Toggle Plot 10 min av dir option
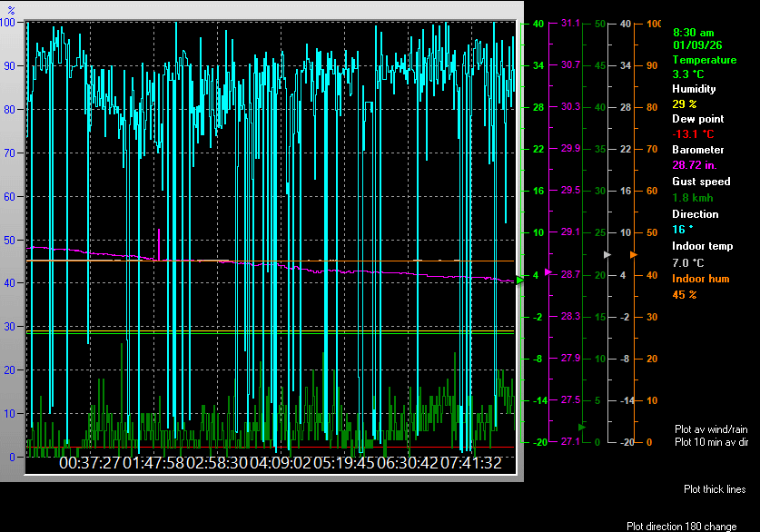The width and height of the screenshot is (760, 532). point(711,442)
